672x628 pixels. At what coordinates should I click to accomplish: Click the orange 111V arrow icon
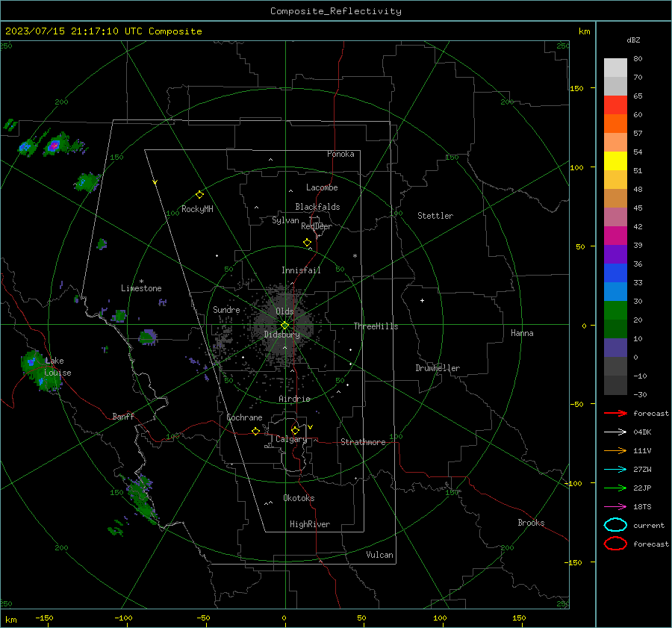click(615, 450)
